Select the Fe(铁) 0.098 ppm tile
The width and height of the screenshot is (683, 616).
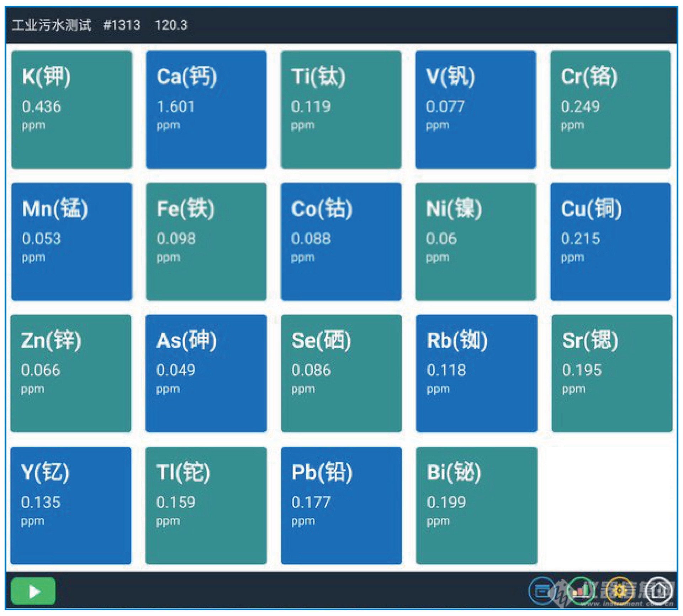point(206,242)
